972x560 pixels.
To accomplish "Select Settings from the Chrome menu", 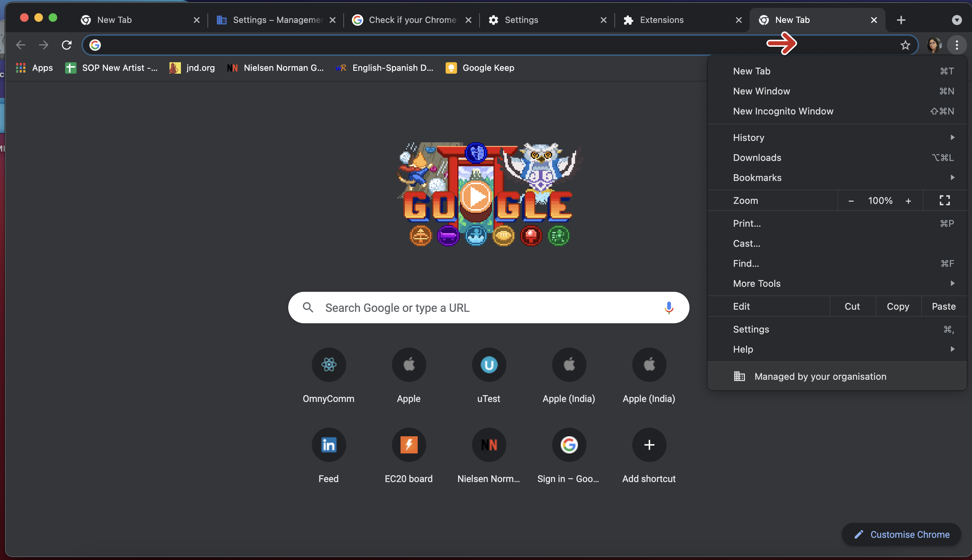I will tap(750, 328).
